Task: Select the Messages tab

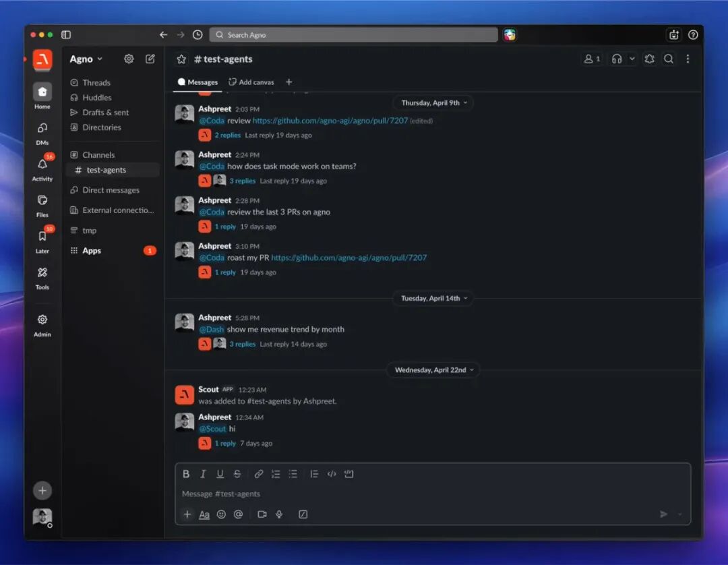Action: (198, 82)
